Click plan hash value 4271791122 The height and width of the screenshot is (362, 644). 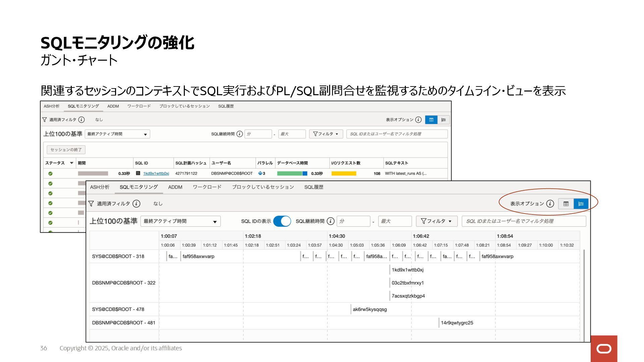click(x=186, y=174)
